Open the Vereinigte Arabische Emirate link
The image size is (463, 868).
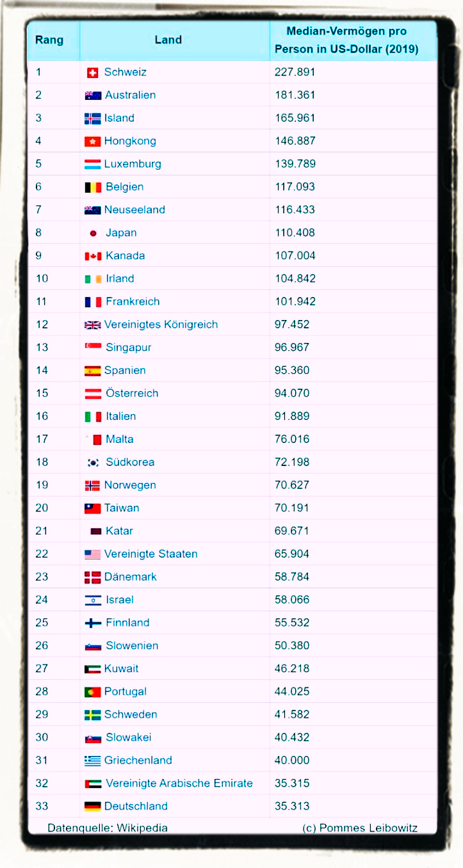179,784
